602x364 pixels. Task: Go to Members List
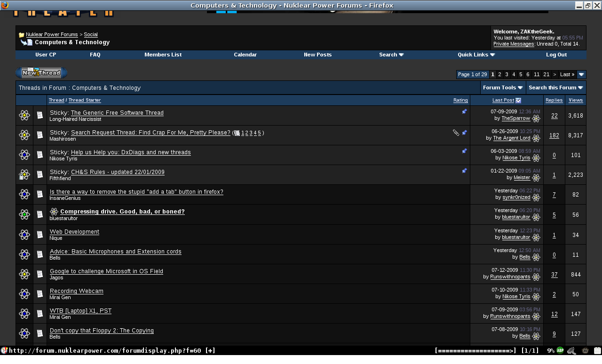pos(163,55)
